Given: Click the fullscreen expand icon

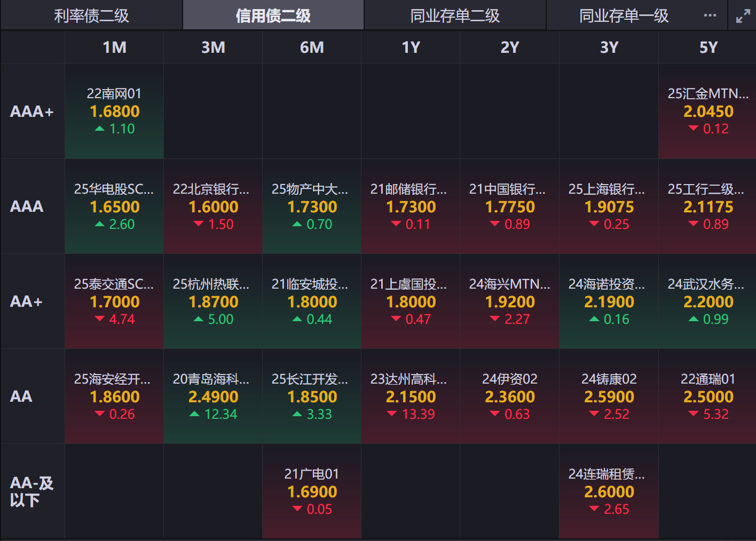Looking at the screenshot, I should pos(743,16).
